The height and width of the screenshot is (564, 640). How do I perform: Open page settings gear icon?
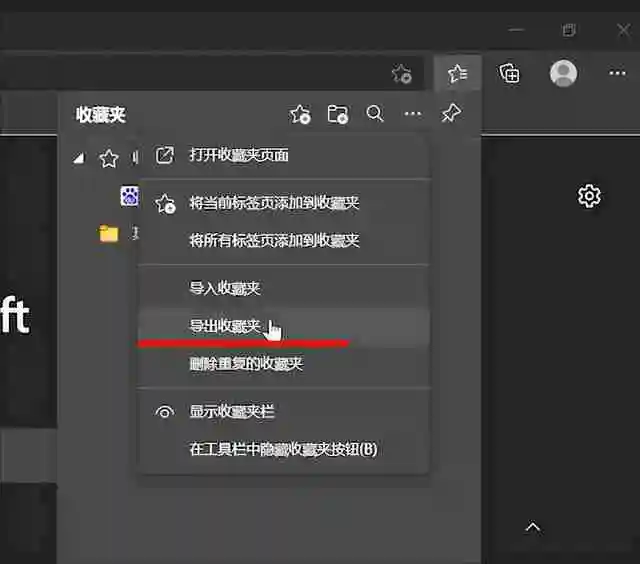coord(589,196)
